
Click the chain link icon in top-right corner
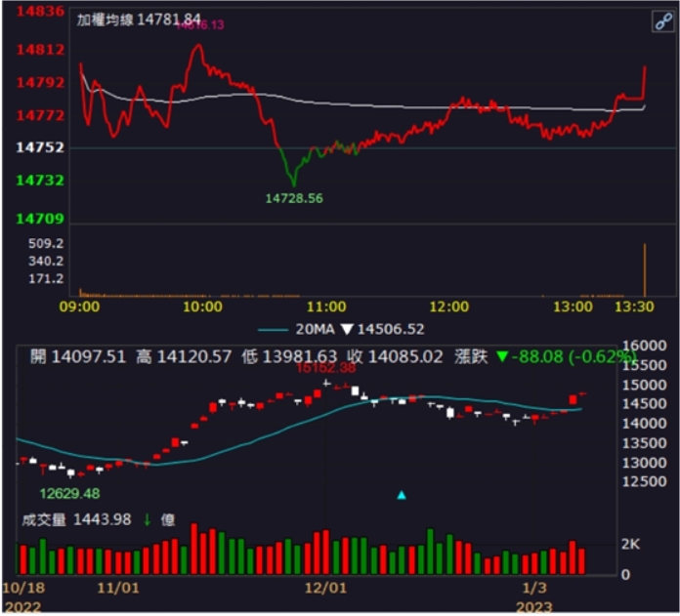click(x=662, y=23)
